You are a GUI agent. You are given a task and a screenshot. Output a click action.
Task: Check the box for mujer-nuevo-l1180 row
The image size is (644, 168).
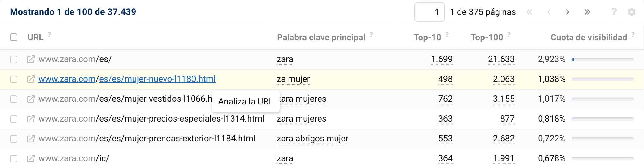(x=14, y=79)
